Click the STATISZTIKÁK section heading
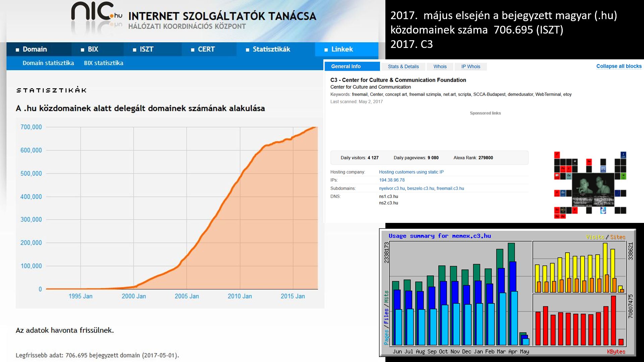The image size is (644, 362). coord(51,90)
